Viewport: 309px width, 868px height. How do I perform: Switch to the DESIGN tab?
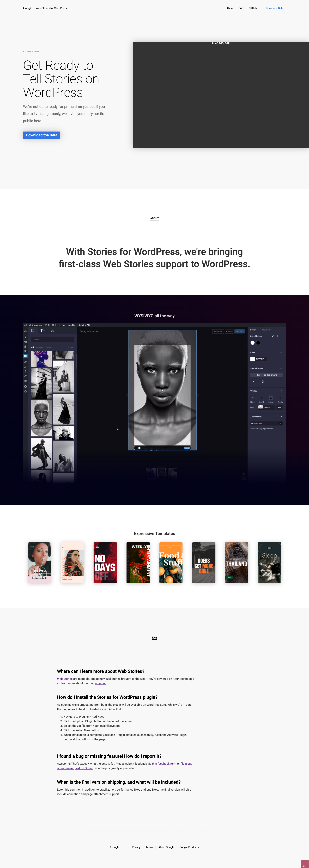tap(253, 330)
